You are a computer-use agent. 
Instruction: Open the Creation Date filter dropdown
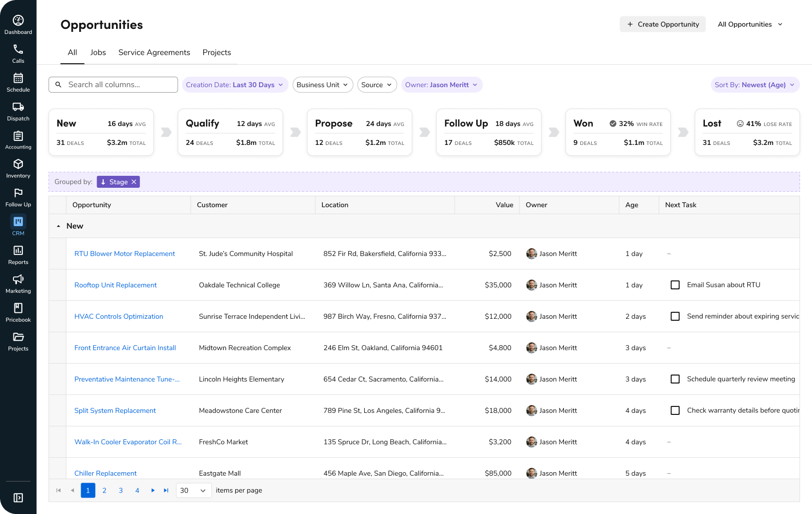235,85
